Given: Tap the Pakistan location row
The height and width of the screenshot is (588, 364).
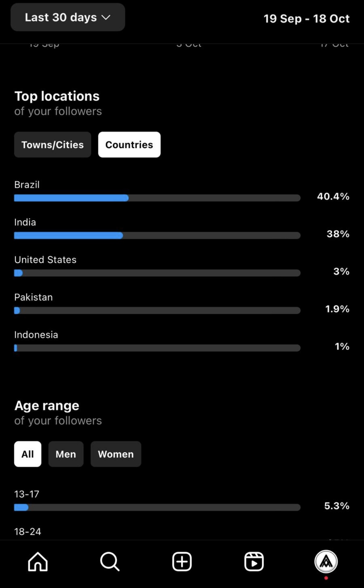Looking at the screenshot, I should tap(182, 303).
